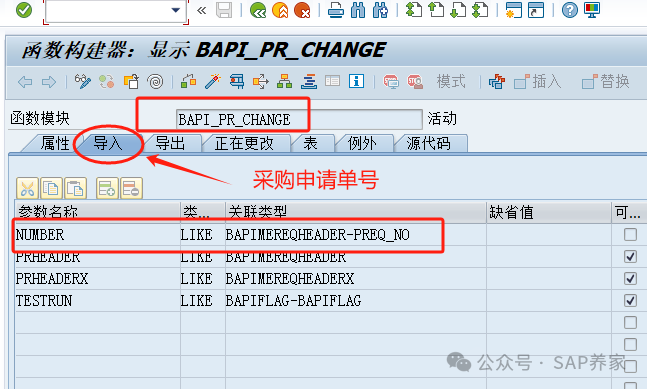Click the Save diskette icon
647x389 pixels.
pos(224,10)
